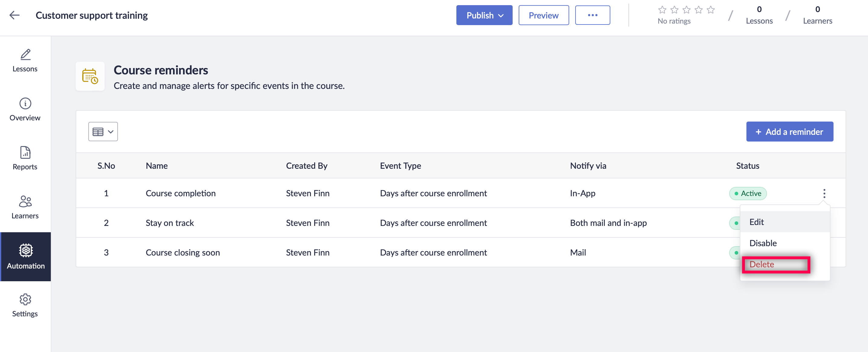The width and height of the screenshot is (868, 352).
Task: Open the Lessons sidebar section
Action: click(25, 60)
